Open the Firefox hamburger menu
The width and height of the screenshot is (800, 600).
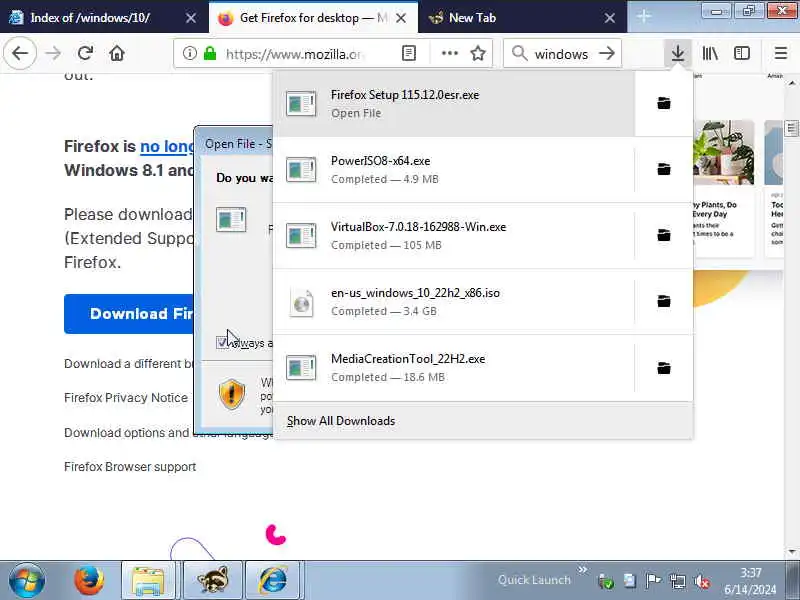tap(781, 53)
